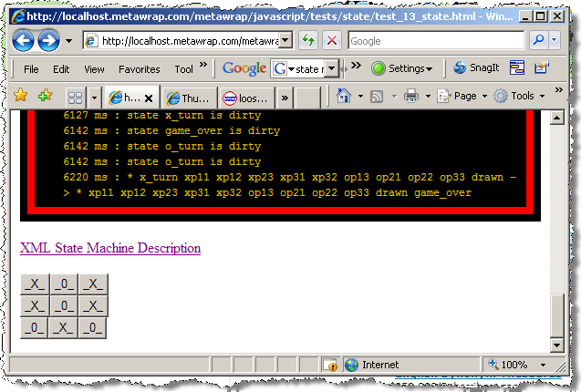Click the Print icon in the toolbar
Screen dimensions: 581x392
tap(411, 96)
